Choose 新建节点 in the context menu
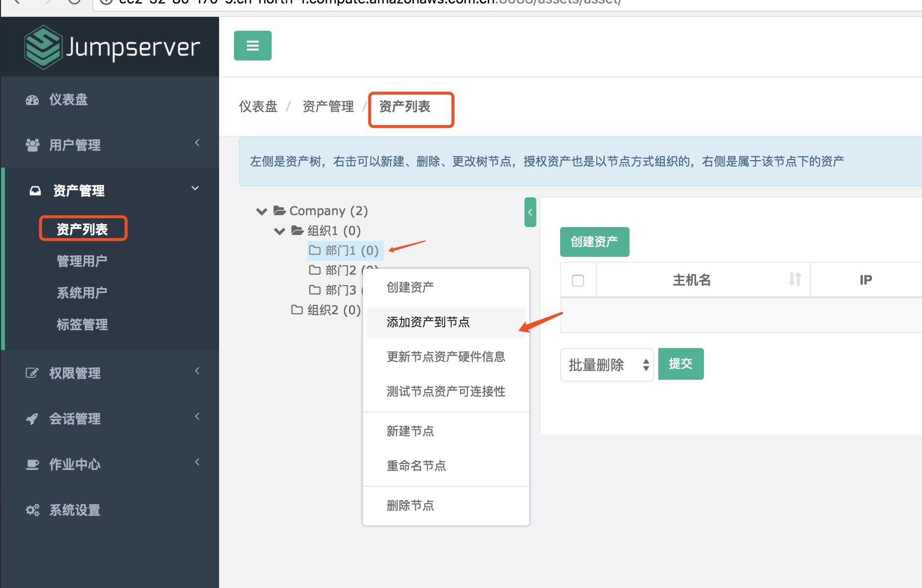This screenshot has height=588, width=922. [446, 431]
